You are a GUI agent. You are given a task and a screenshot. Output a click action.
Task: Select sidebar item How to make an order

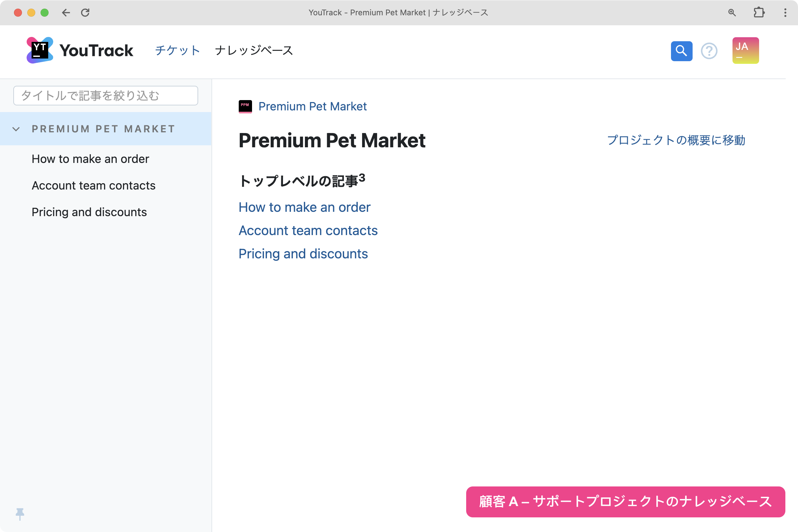pyautogui.click(x=90, y=159)
